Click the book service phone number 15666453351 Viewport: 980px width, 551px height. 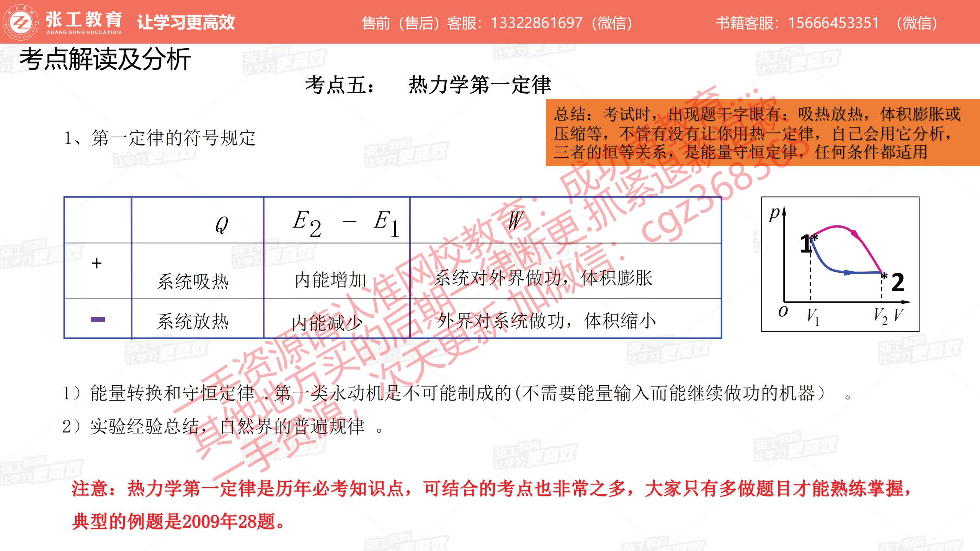833,23
